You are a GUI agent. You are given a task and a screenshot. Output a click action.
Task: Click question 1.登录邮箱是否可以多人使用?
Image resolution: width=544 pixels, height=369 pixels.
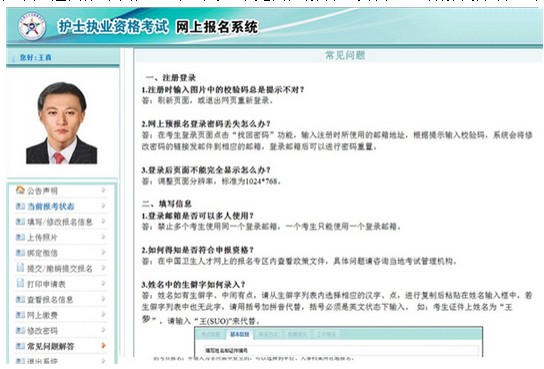pyautogui.click(x=197, y=215)
